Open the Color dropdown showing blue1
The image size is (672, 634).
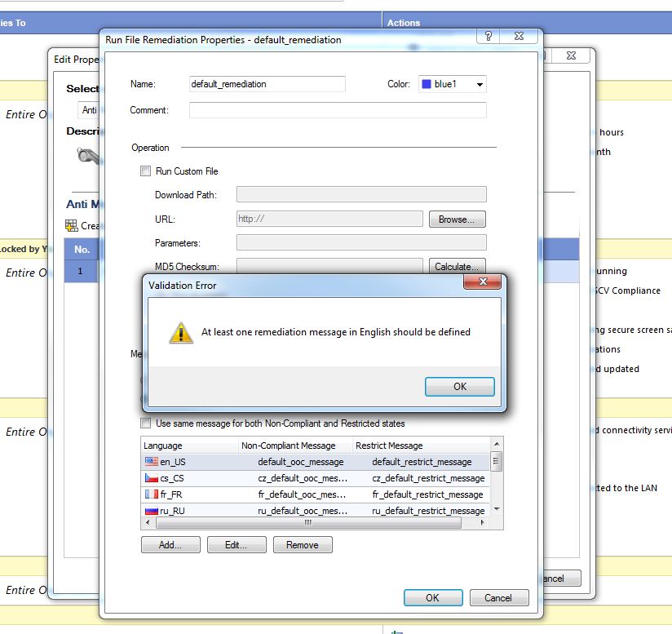pyautogui.click(x=480, y=84)
